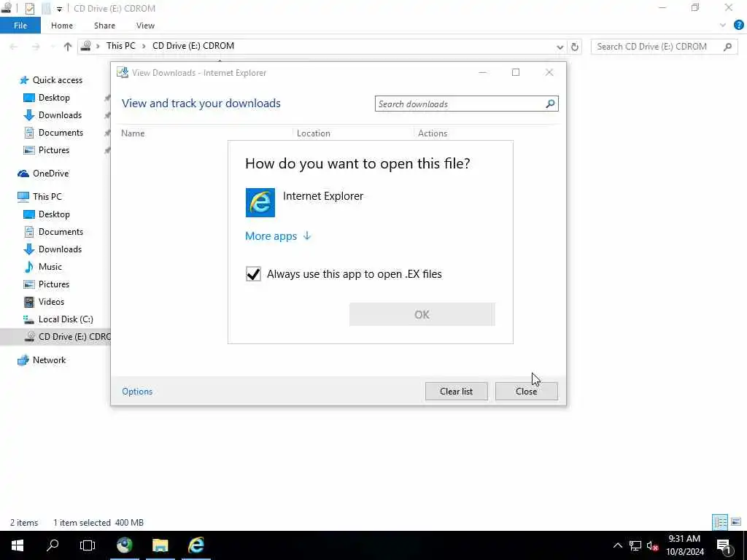747x560 pixels.
Task: Tick off 'Always use this app' checkbox
Action: 253,274
